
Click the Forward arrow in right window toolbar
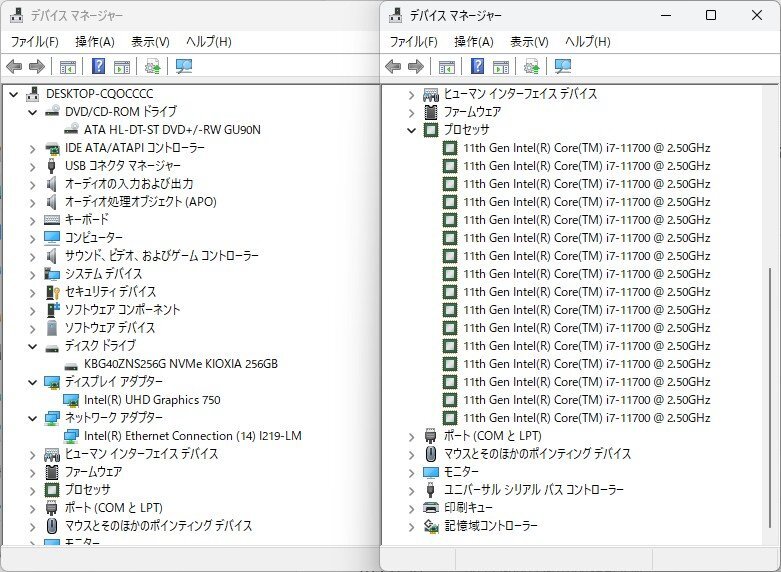(x=416, y=66)
